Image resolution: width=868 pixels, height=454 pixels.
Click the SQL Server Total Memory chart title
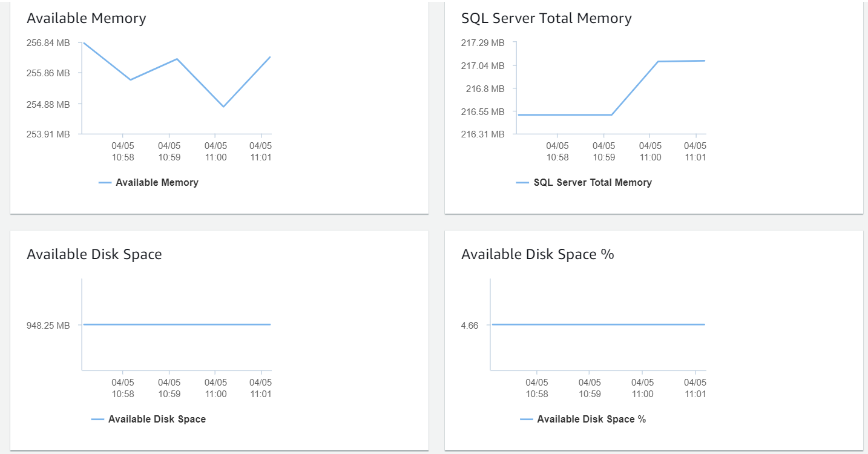(x=546, y=18)
